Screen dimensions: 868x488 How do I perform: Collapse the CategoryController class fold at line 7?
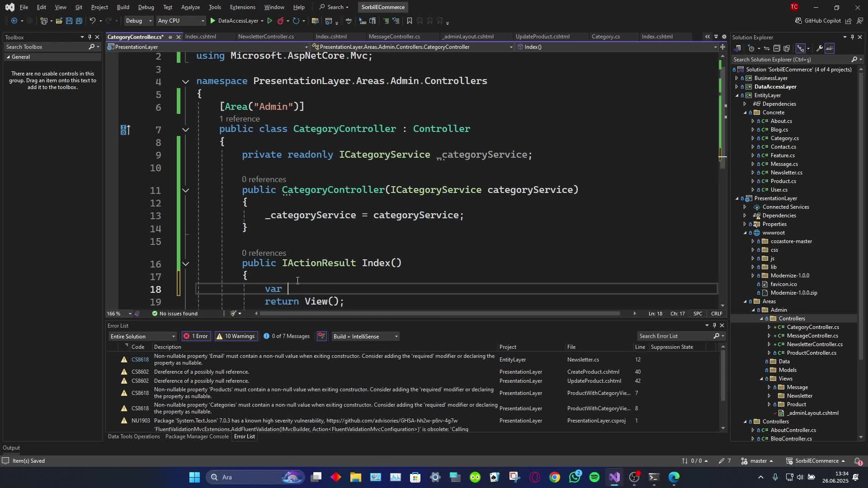pos(185,129)
